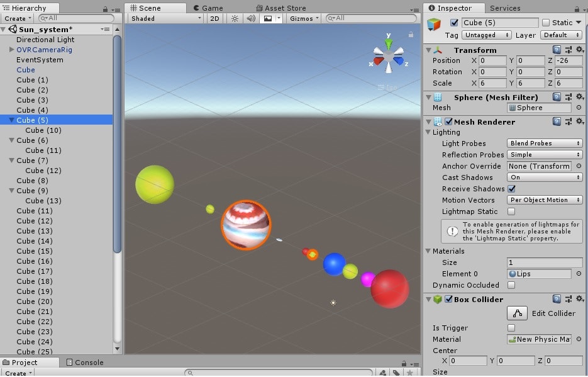Select Cube (10) child object
Viewport: 588px width, 377px height.
point(43,130)
